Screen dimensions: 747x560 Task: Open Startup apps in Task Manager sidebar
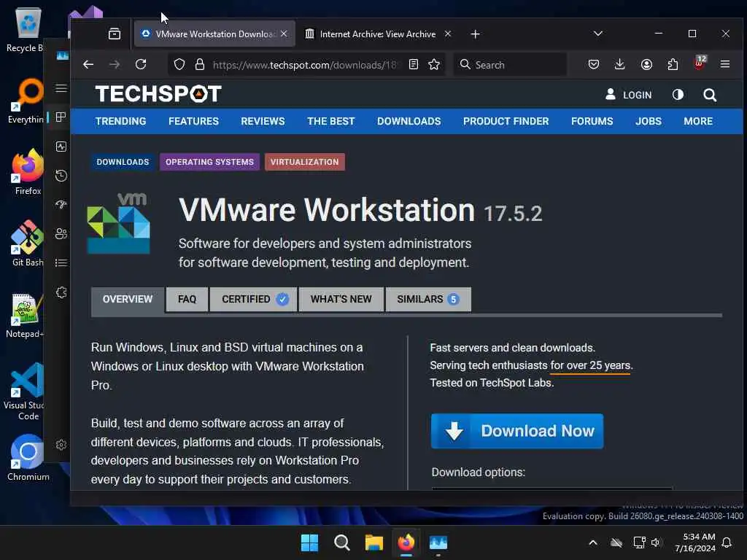61,205
